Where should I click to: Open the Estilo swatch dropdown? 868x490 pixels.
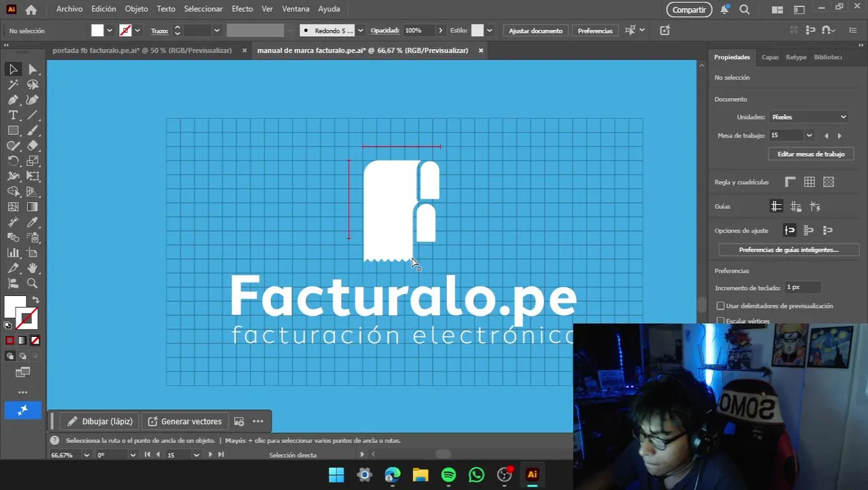coord(491,31)
